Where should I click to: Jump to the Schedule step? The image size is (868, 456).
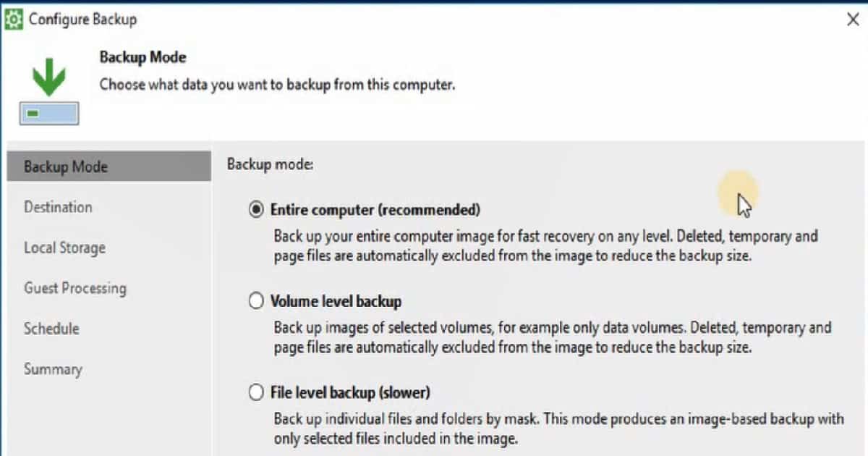coord(51,329)
